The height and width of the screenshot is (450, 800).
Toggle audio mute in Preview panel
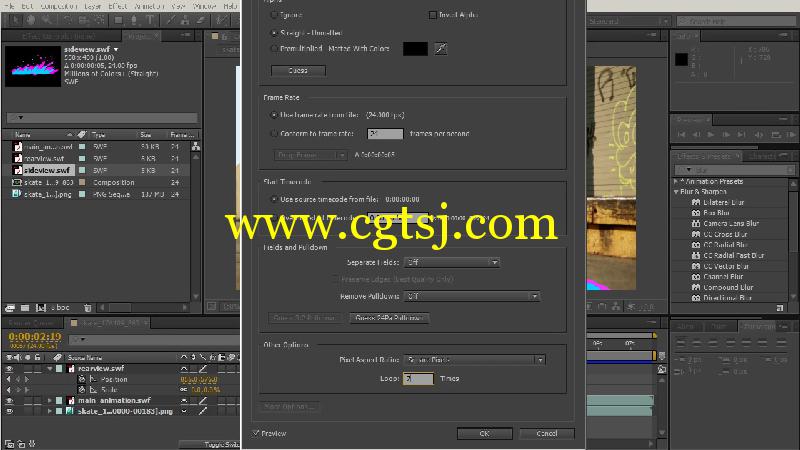click(x=759, y=135)
